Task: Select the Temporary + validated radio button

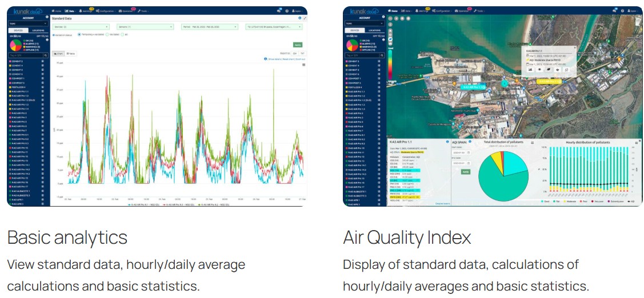Action: 79,35
